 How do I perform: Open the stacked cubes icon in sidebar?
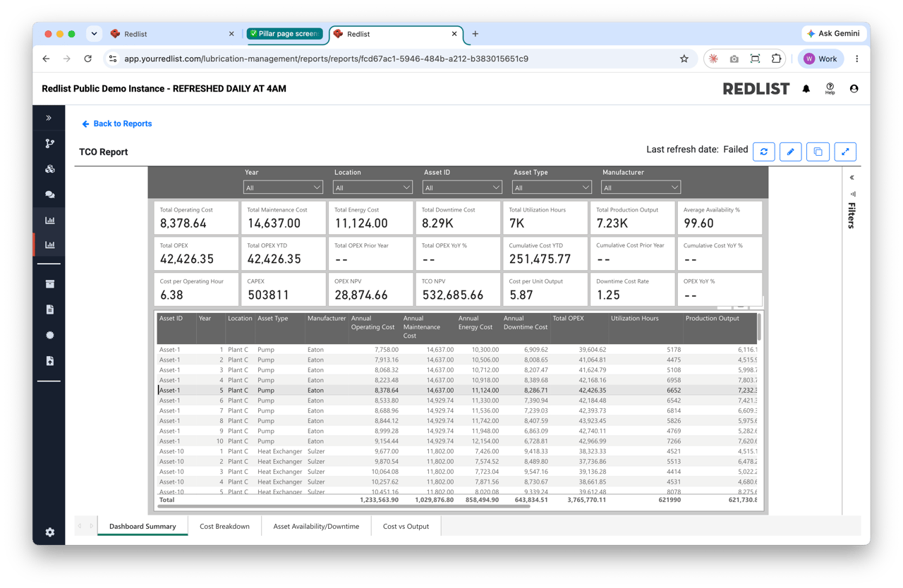(49, 169)
